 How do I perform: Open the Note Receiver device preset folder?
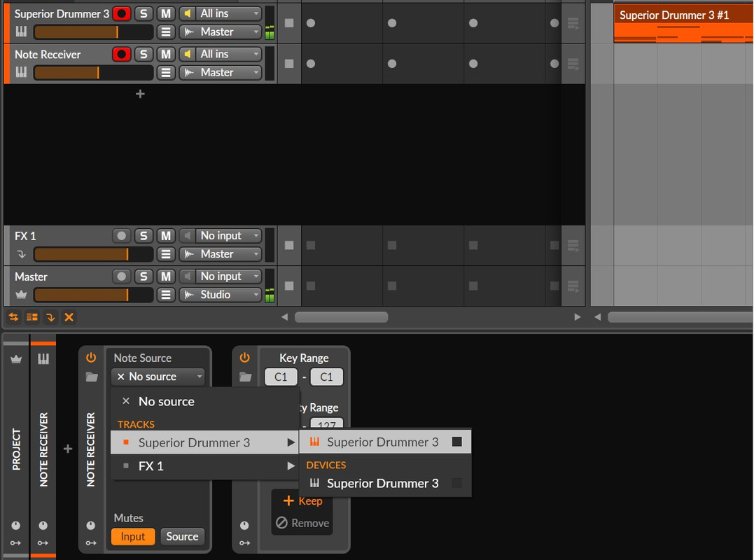coord(92,377)
